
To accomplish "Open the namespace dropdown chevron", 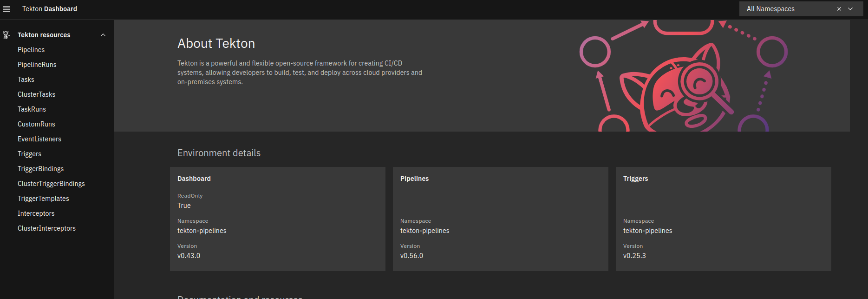I will [x=850, y=9].
